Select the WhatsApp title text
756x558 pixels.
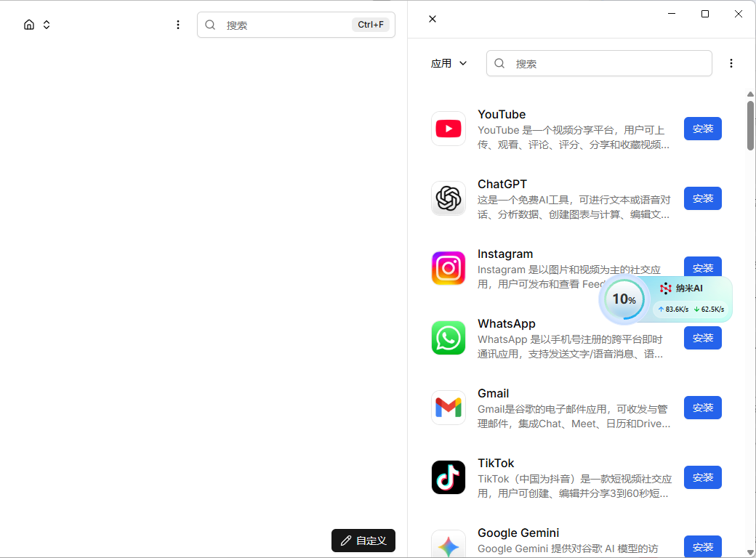[506, 324]
